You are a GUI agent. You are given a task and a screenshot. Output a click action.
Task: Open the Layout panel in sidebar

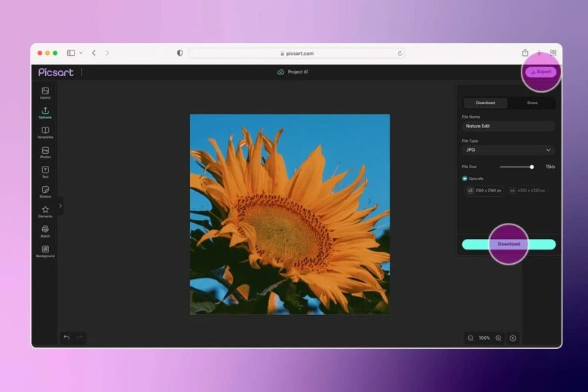click(45, 92)
